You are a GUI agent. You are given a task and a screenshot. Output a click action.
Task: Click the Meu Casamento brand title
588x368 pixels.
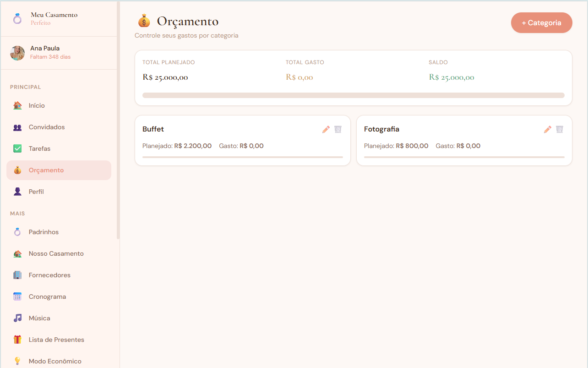pyautogui.click(x=54, y=15)
